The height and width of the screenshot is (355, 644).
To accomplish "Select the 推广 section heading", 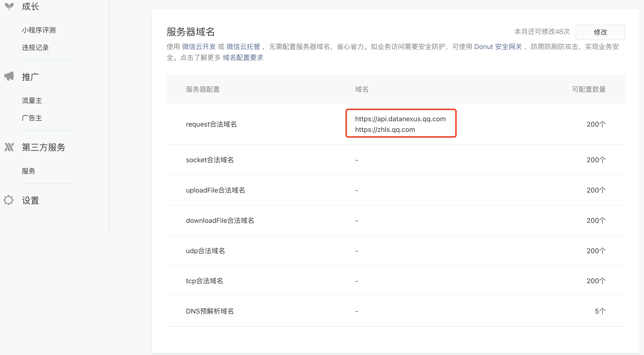I will point(31,77).
